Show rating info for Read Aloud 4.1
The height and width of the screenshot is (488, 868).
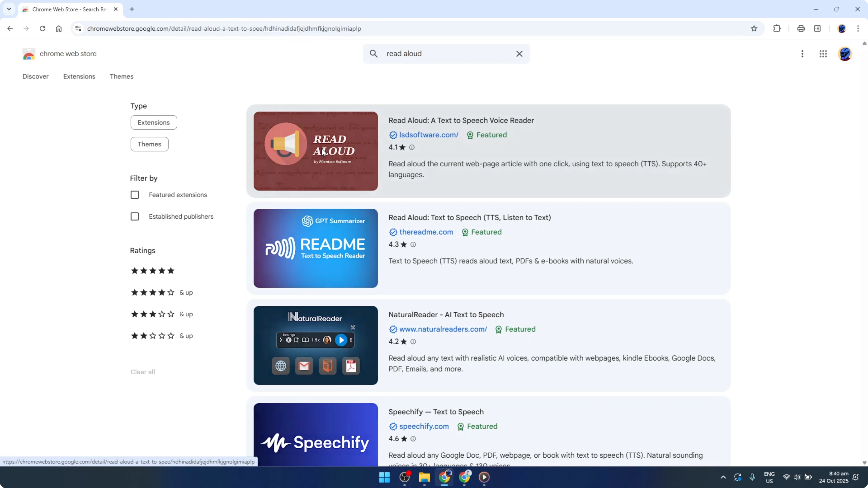412,147
